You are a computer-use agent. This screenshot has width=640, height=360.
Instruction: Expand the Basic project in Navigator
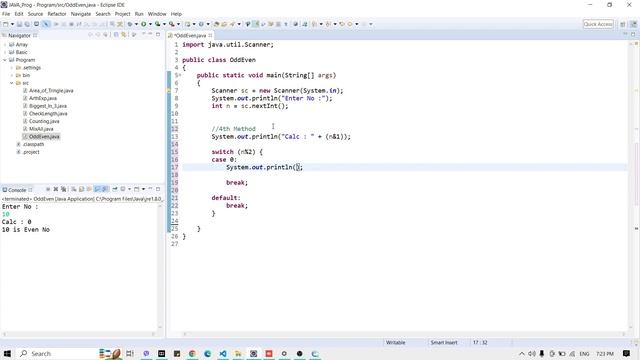point(5,52)
